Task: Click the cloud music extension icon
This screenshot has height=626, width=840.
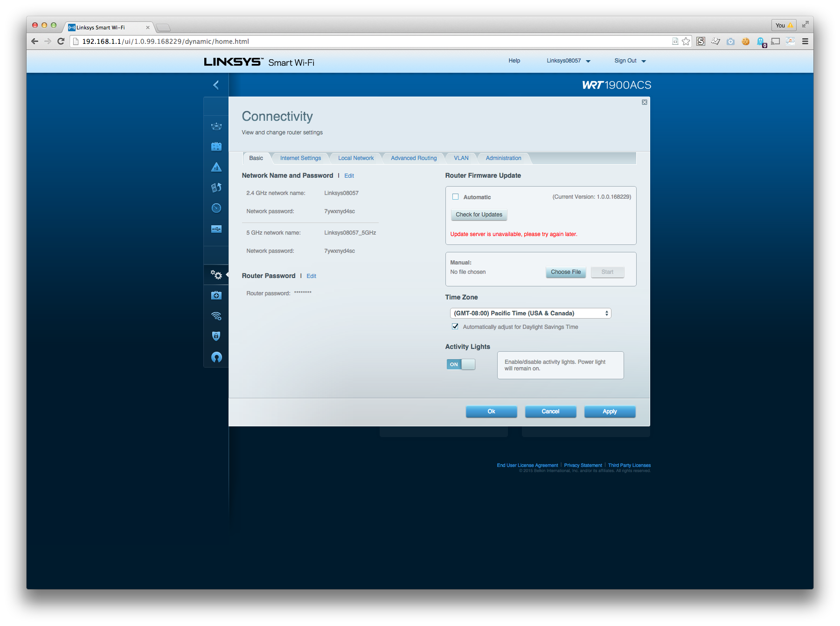Action: pyautogui.click(x=790, y=41)
